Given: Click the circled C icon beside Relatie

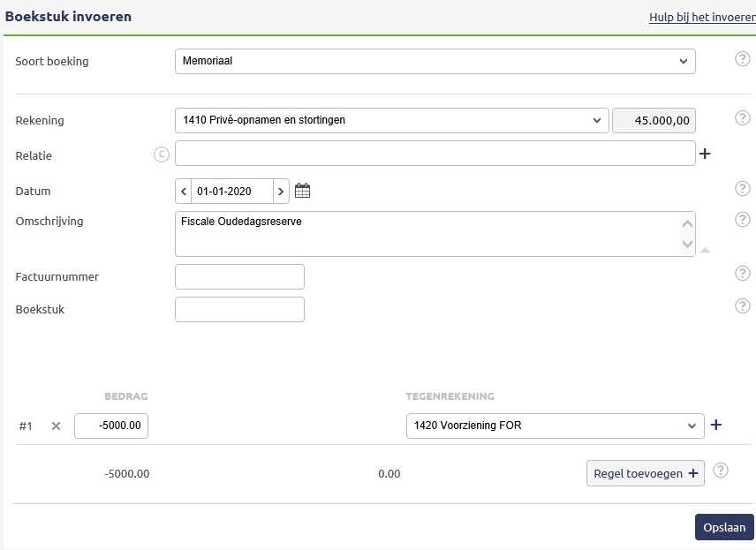Looking at the screenshot, I should (x=162, y=154).
